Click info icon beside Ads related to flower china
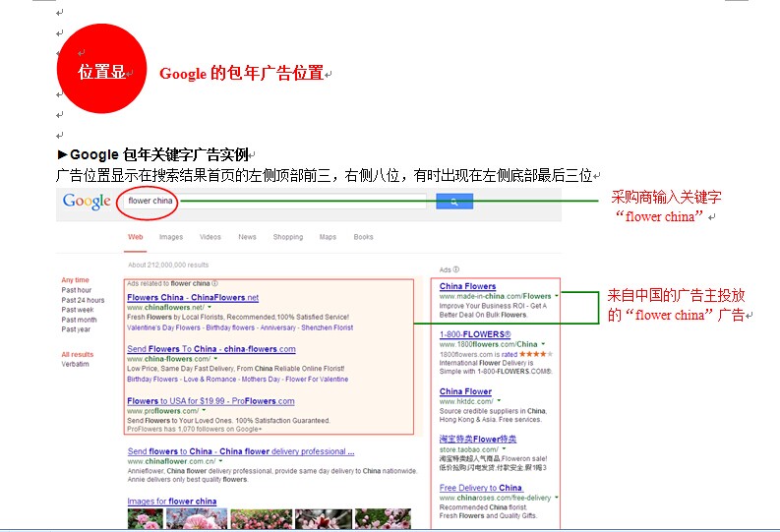780x532 pixels. click(214, 283)
